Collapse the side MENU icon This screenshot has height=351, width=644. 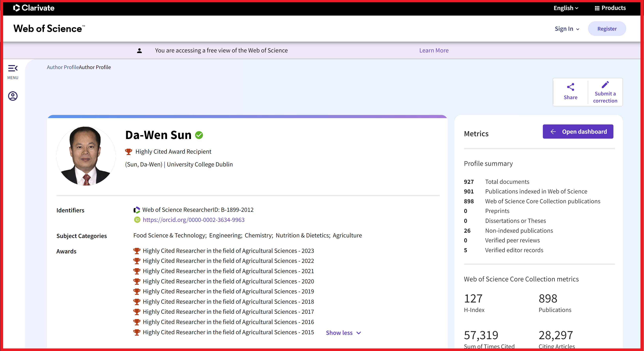tap(13, 68)
